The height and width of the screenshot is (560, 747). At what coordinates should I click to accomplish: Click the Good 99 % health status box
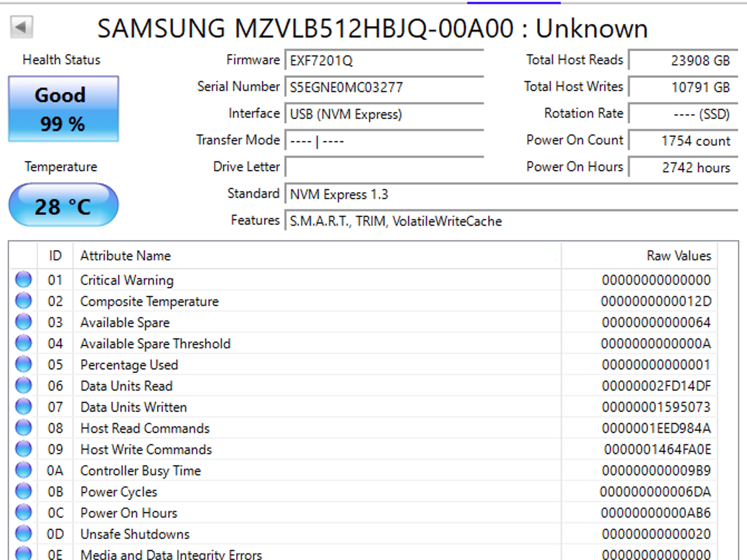tap(63, 109)
